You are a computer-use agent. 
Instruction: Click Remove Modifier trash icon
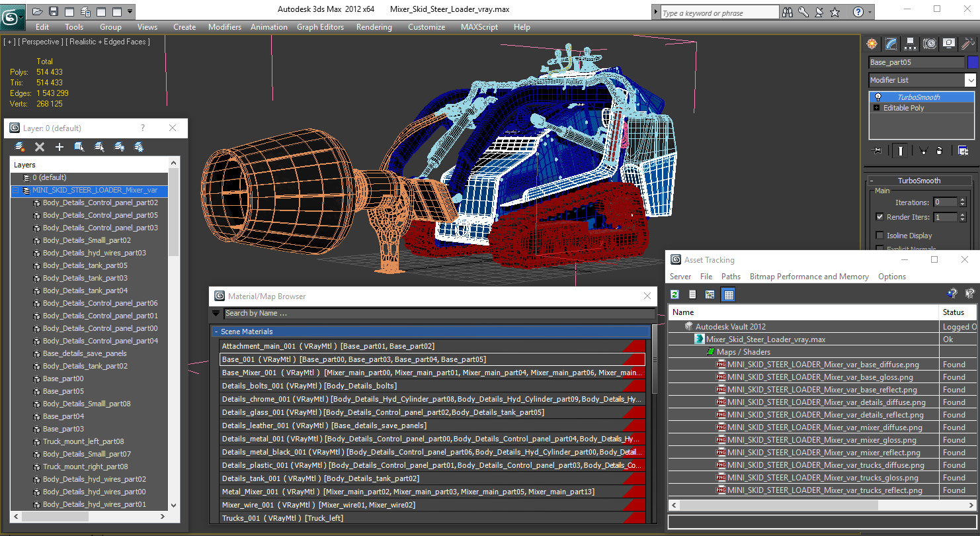coord(940,151)
